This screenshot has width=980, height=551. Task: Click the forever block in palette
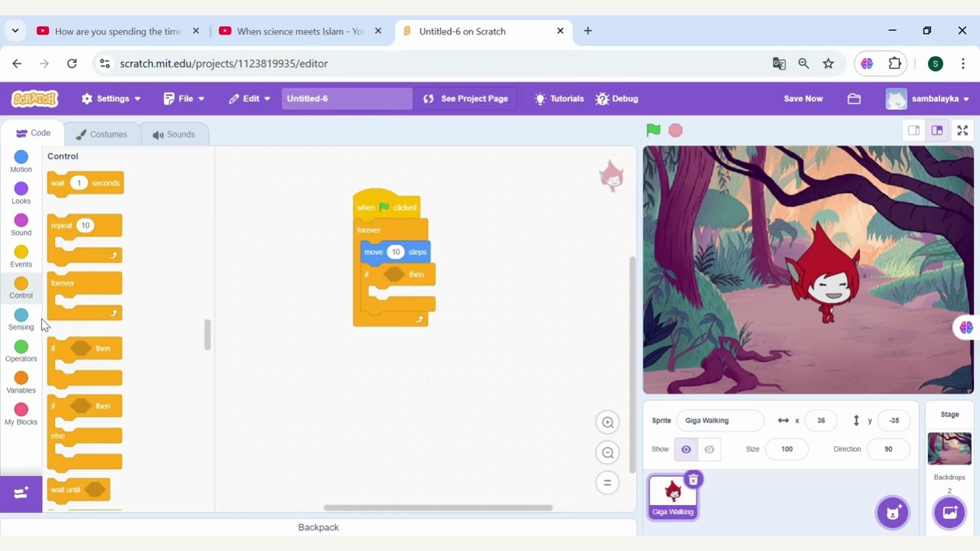point(84,296)
